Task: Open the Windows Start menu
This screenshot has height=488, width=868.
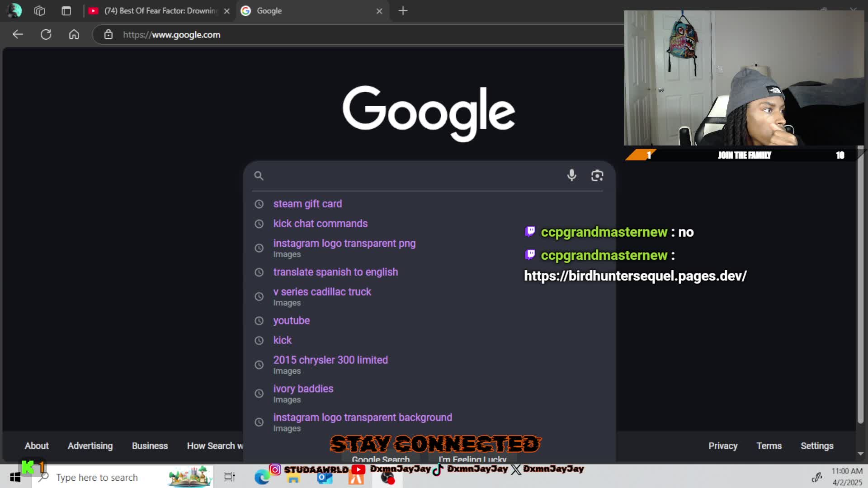Action: pyautogui.click(x=15, y=477)
